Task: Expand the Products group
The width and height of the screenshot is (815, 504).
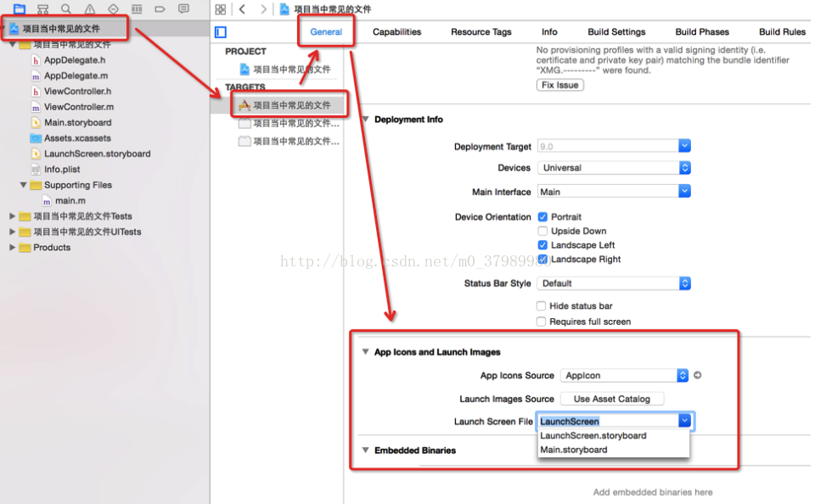Action: tap(13, 247)
